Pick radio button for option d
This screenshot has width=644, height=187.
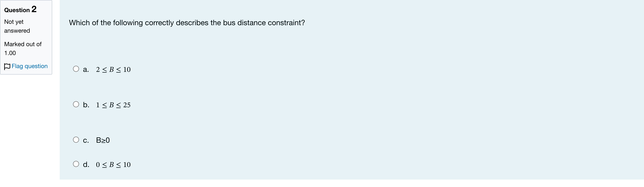tap(76, 164)
